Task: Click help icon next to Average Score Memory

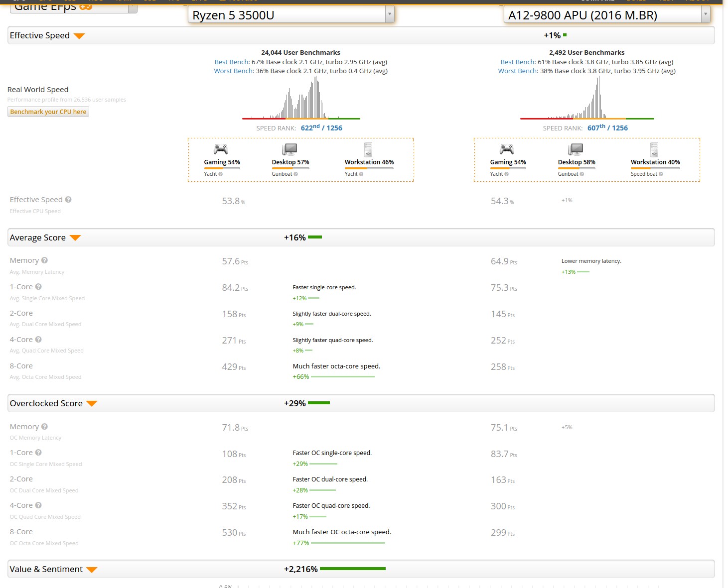Action: 44,260
